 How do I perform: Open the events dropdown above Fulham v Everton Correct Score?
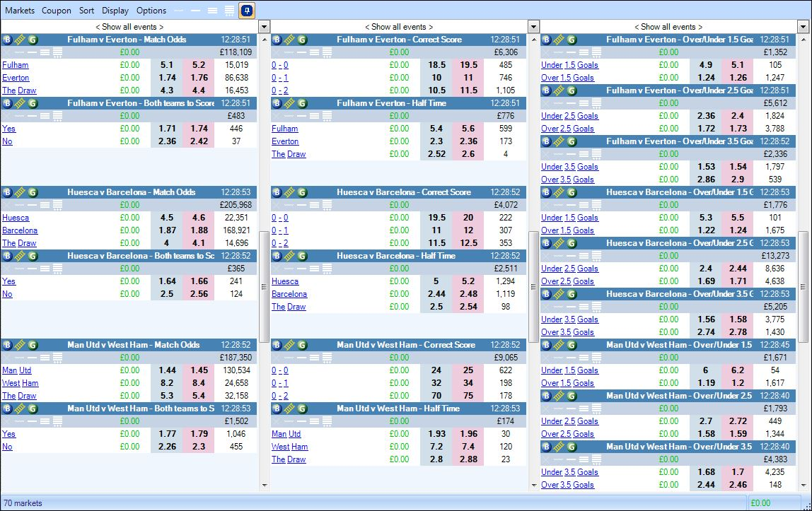coord(533,26)
